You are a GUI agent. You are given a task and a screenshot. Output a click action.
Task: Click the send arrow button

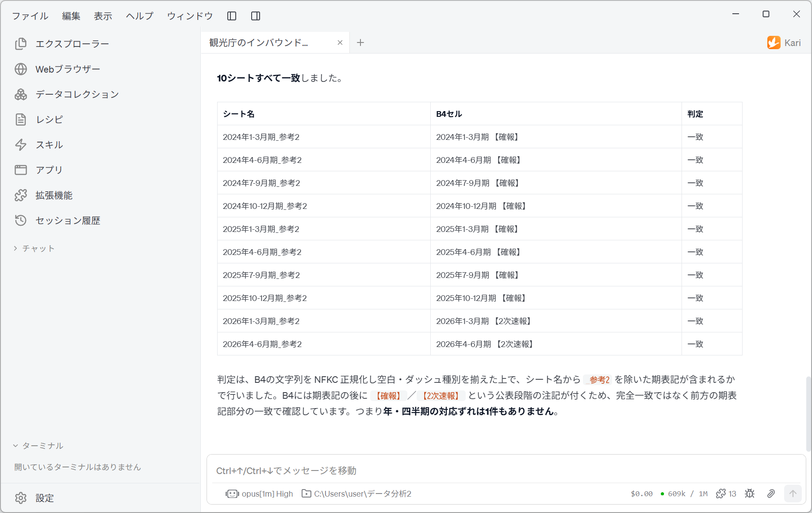(x=793, y=494)
